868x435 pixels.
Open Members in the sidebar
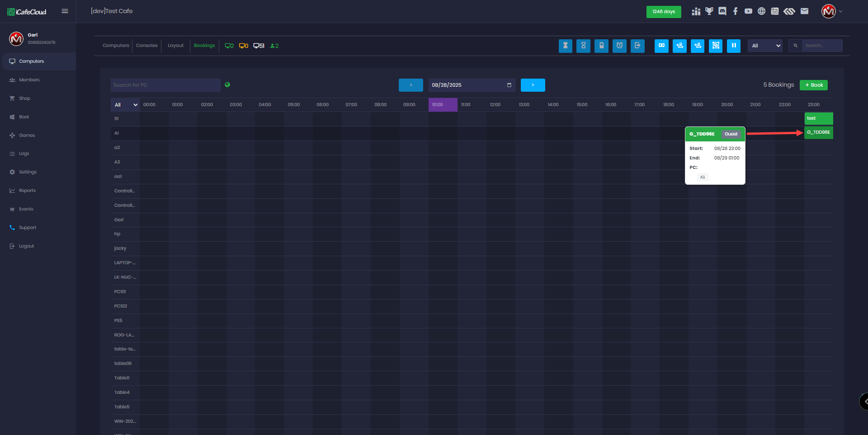click(x=29, y=80)
